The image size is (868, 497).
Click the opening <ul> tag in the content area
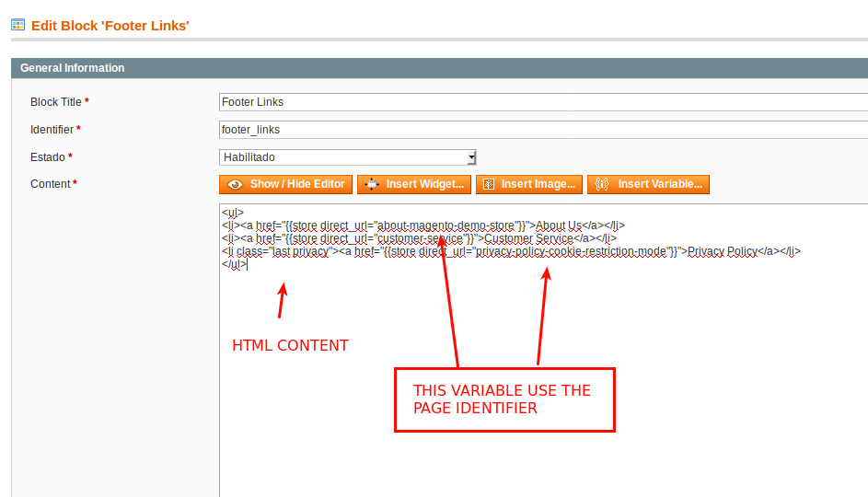(232, 213)
